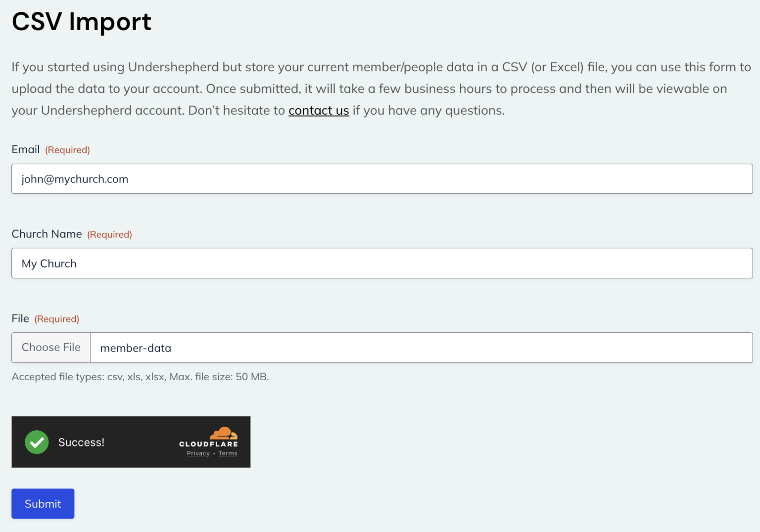This screenshot has width=760, height=532.
Task: Click the Cloudflare cloud logo
Action: tap(224, 434)
